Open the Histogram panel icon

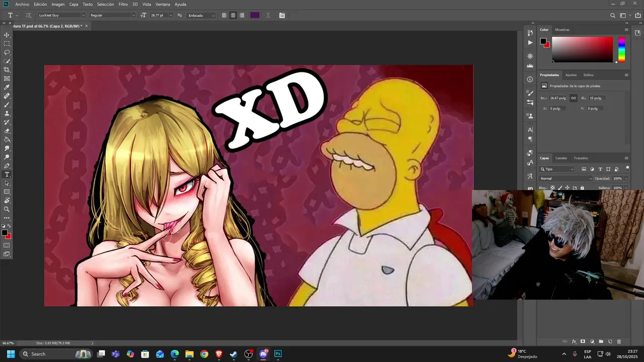click(x=530, y=66)
